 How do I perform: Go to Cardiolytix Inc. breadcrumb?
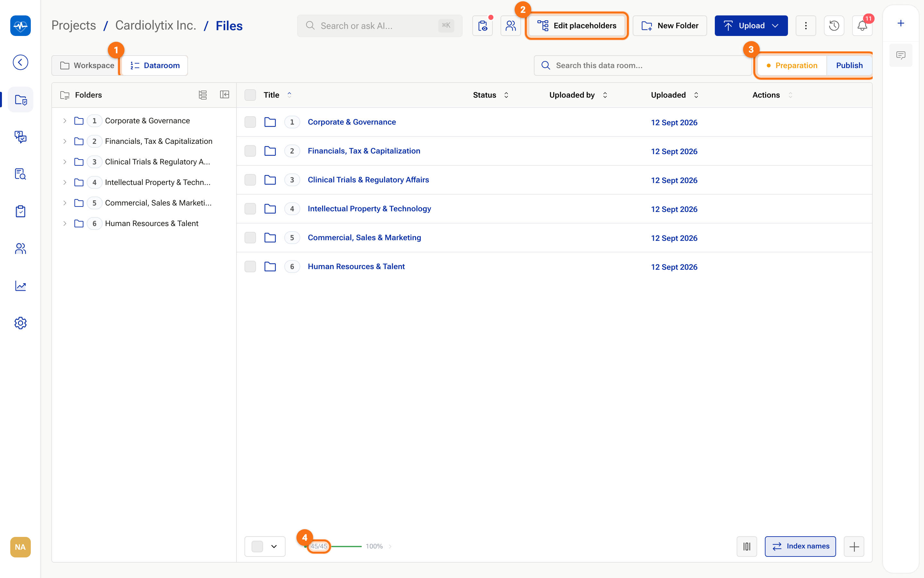click(156, 26)
